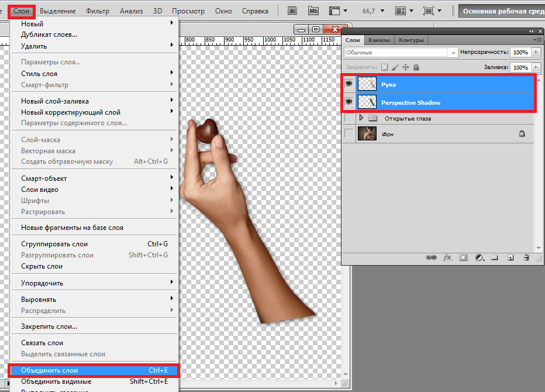
Task: Add a layer style via fx icon
Action: pos(447,257)
